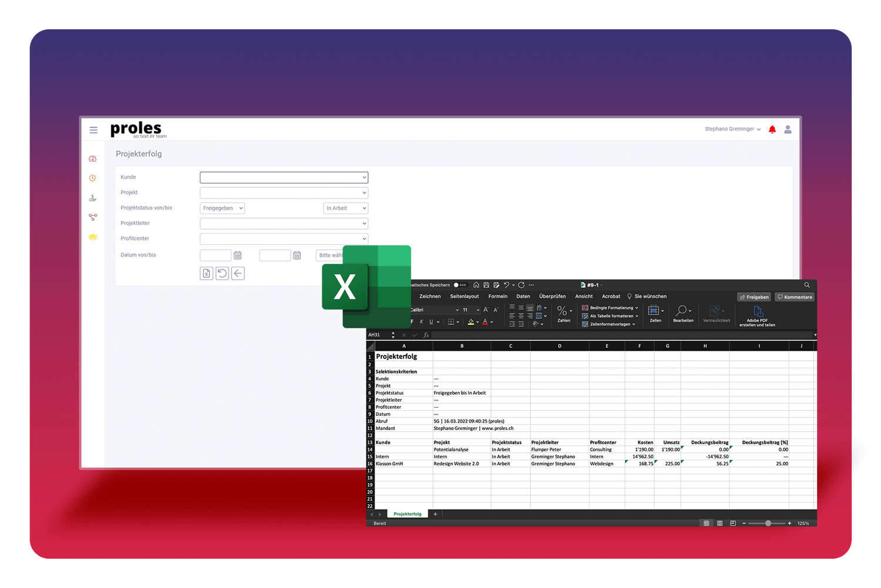Open the Seitenlayout ribbon tab
881x588 pixels.
464,297
